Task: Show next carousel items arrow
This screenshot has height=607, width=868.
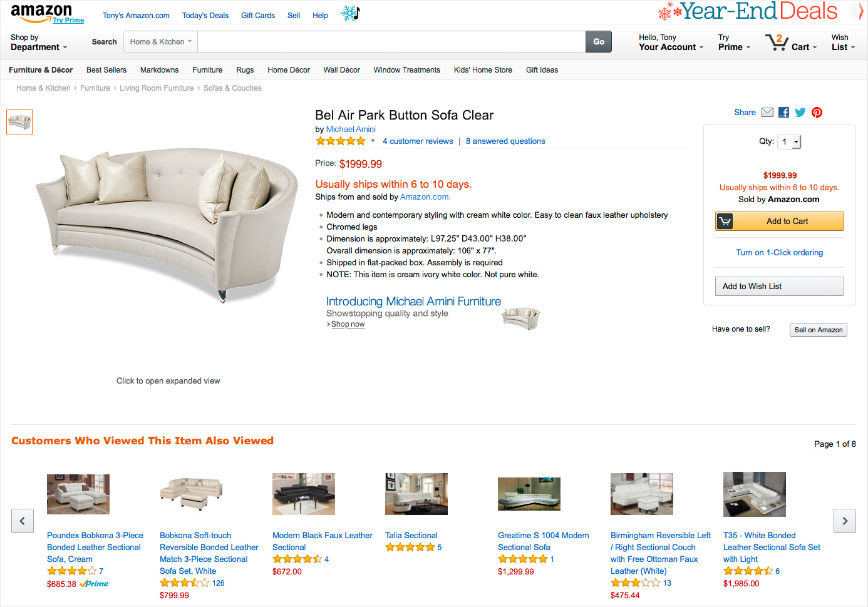Action: 845,521
